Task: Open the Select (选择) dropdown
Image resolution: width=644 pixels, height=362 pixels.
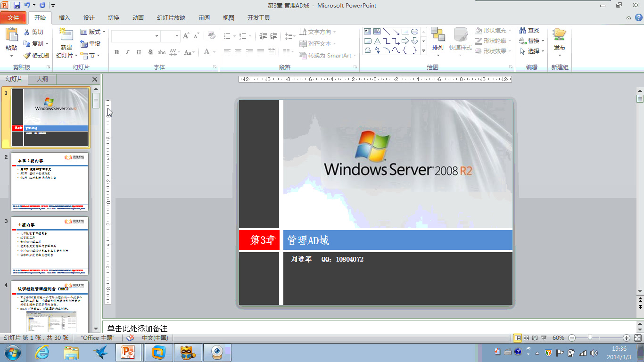Action: coord(532,51)
